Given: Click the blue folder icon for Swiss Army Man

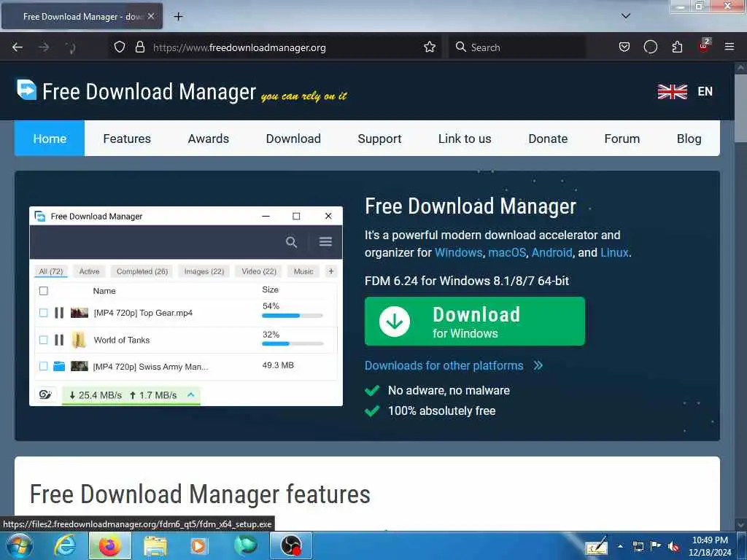Looking at the screenshot, I should [x=59, y=366].
